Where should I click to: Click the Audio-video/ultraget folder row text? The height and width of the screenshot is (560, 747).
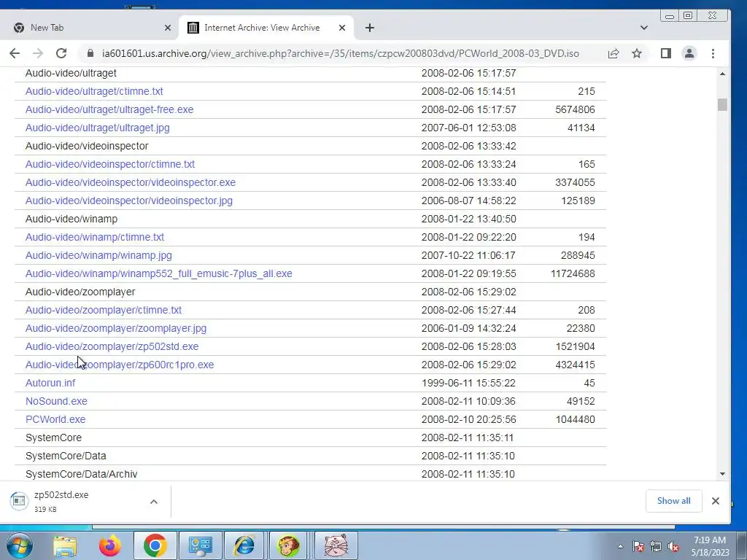point(71,73)
